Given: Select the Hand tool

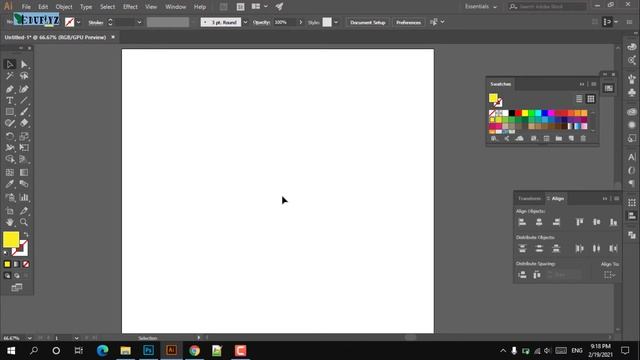Looking at the screenshot, I should click(10, 222).
